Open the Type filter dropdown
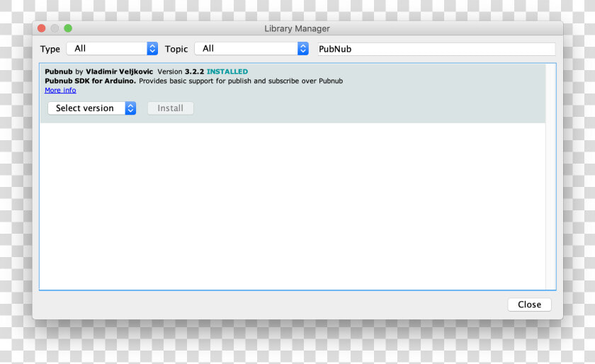 (113, 49)
